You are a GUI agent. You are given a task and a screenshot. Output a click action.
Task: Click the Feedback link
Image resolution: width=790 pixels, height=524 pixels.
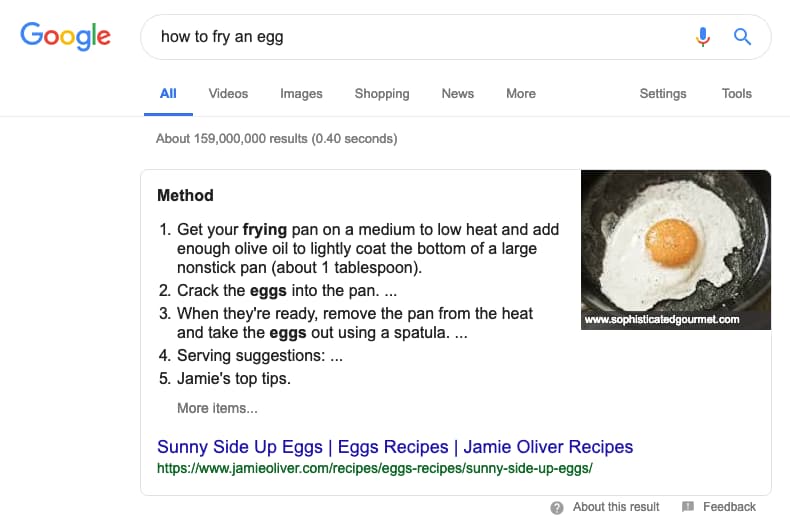(729, 507)
